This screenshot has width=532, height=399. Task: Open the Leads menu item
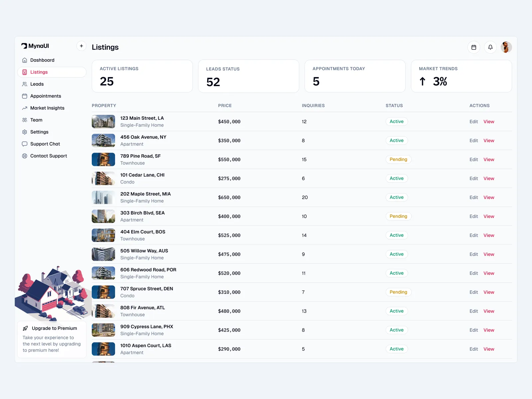click(37, 84)
